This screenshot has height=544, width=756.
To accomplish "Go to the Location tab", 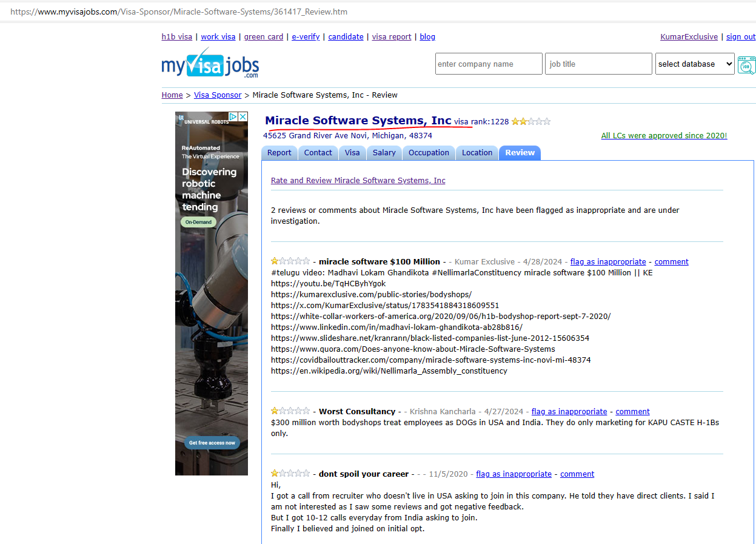I will click(477, 153).
